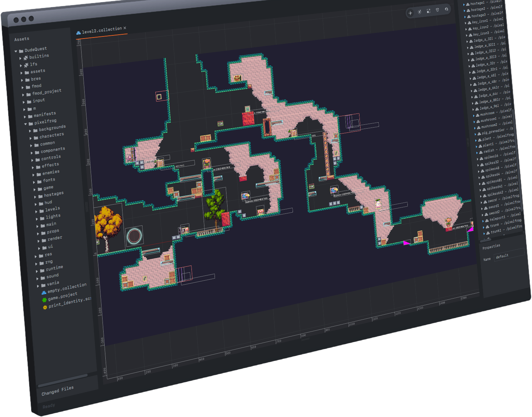Expand the mushroom outline node arrow
The image size is (532, 417).
pyautogui.click(x=474, y=115)
